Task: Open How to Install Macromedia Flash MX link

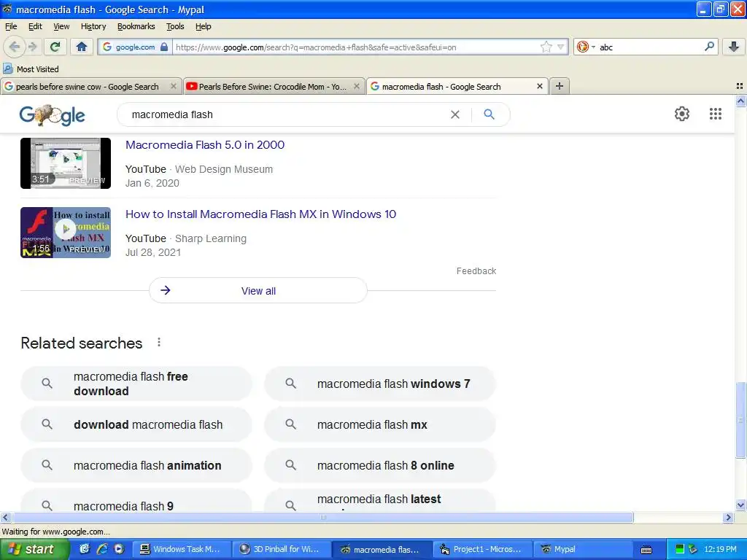Action: click(260, 214)
